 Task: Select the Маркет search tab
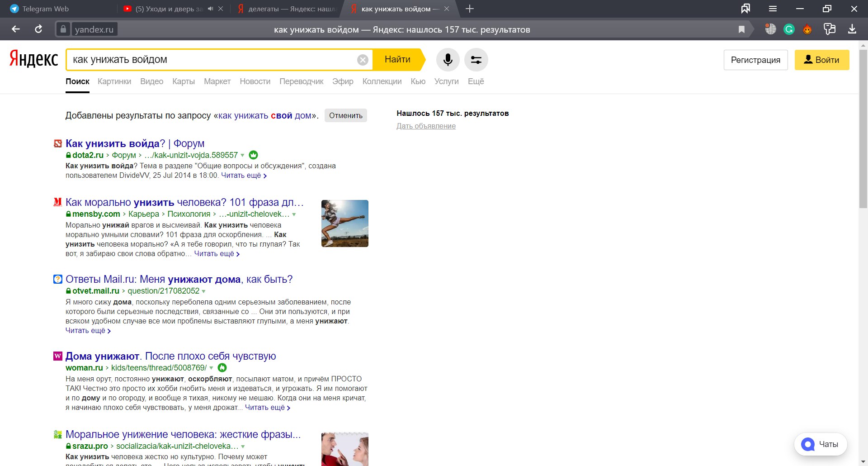click(x=217, y=81)
